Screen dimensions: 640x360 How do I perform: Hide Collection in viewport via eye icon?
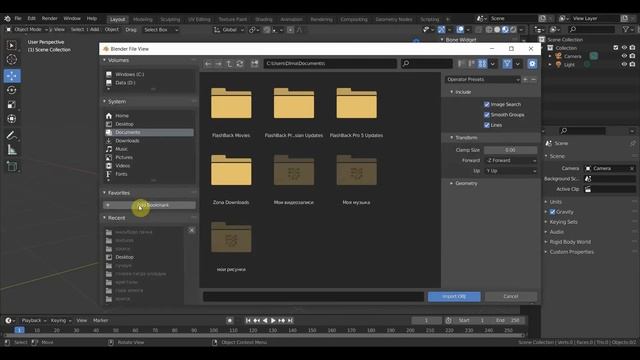tap(624, 48)
